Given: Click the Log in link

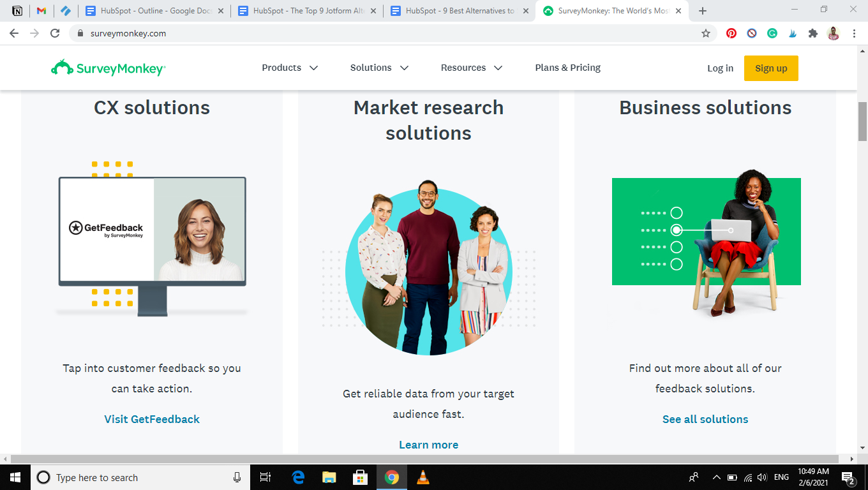Looking at the screenshot, I should coord(720,68).
